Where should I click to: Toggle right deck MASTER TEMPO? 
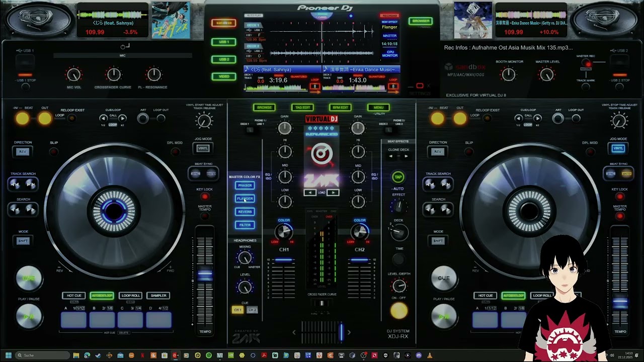coord(620,216)
